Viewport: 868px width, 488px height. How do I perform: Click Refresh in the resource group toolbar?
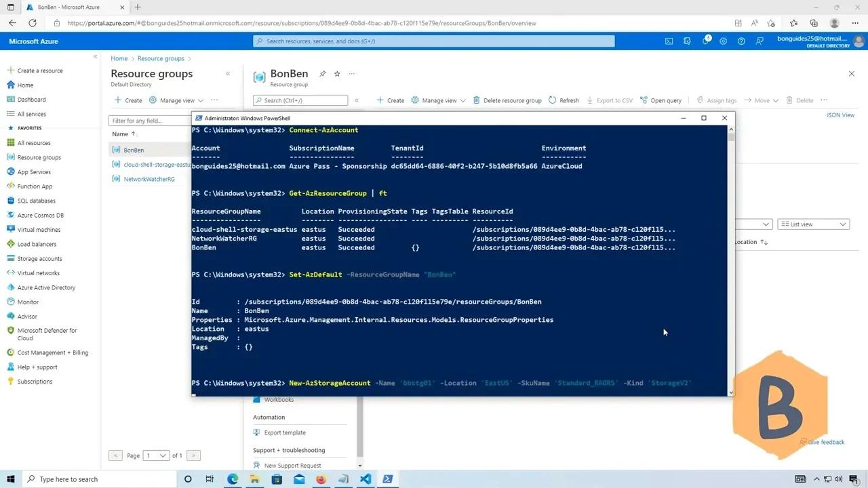(x=564, y=100)
